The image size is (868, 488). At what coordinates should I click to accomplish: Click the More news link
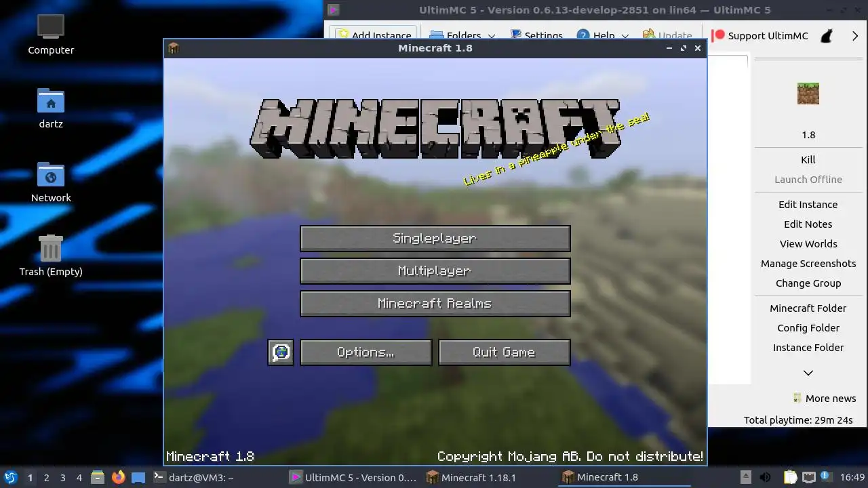[x=831, y=399]
